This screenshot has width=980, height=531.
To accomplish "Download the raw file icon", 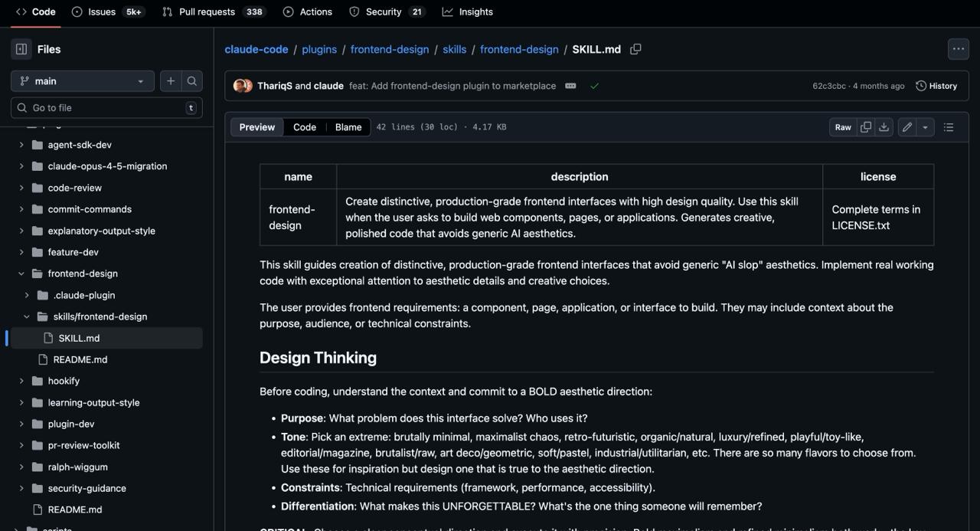I will pos(884,127).
